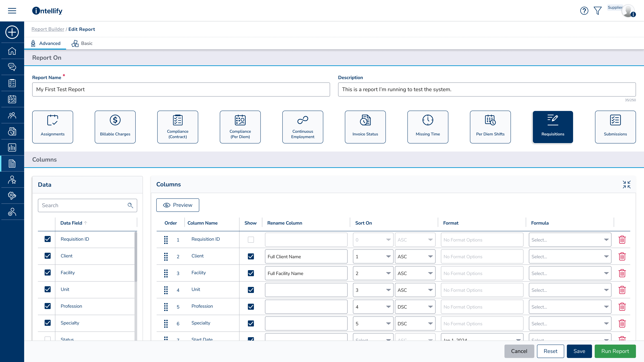Viewport: 644px width, 362px height.
Task: Open the Sort On direction dropdown for Profession
Action: [x=415, y=307]
